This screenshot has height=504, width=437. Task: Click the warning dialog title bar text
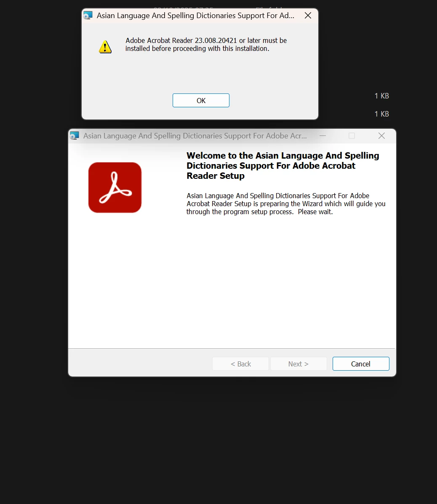tap(195, 16)
